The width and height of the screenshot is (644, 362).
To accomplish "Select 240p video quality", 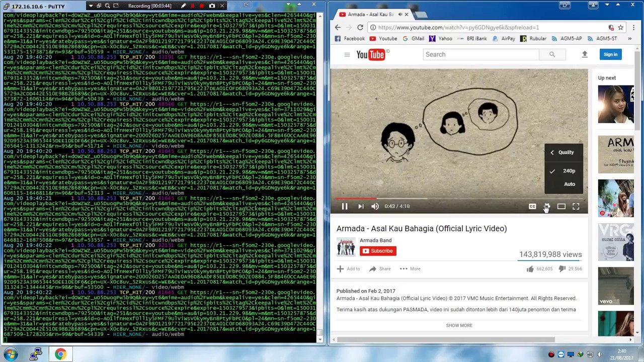I will [563, 171].
